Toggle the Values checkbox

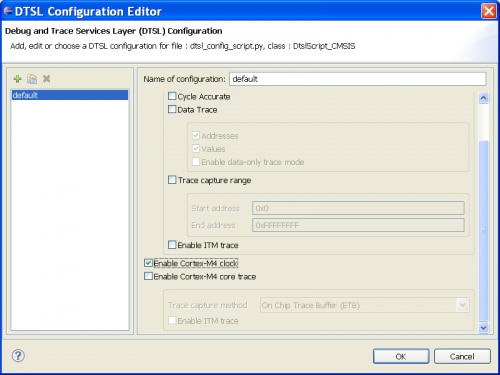[196, 148]
